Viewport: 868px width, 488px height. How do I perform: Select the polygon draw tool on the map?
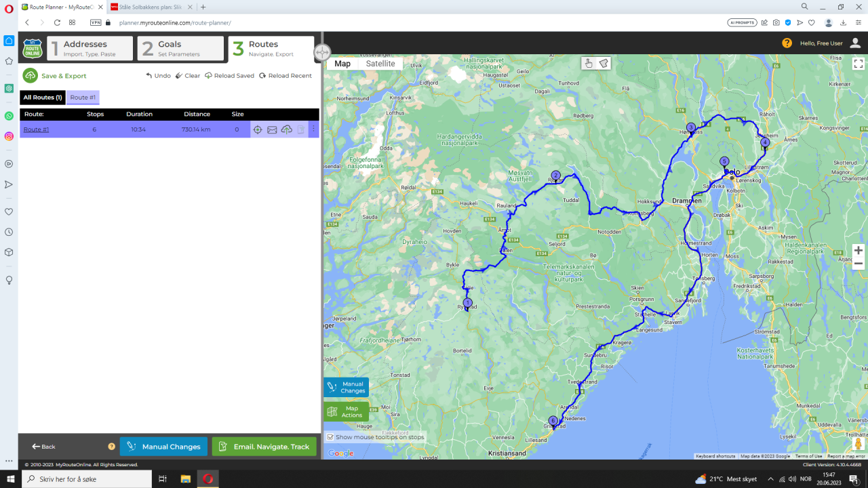(x=604, y=63)
